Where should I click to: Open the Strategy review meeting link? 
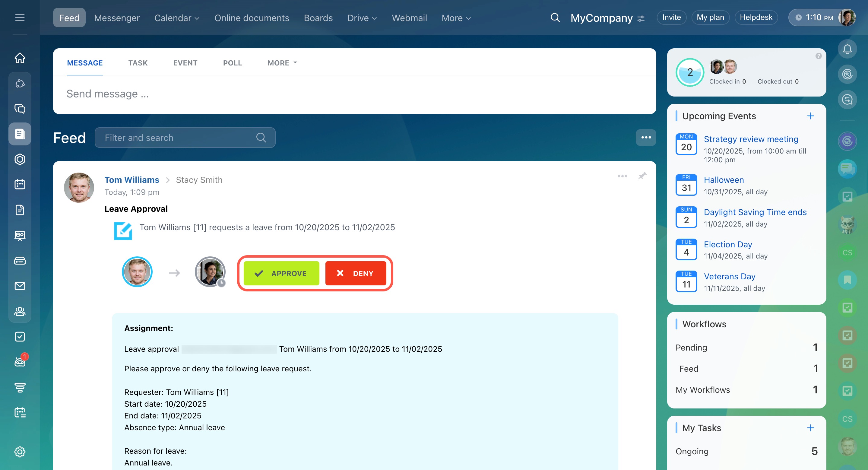751,139
